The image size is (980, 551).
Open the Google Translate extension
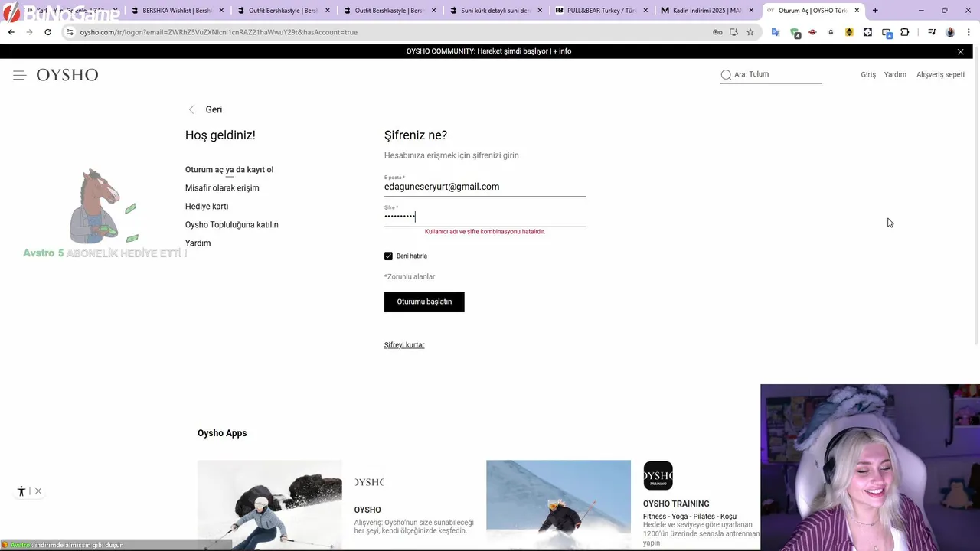coord(776,32)
